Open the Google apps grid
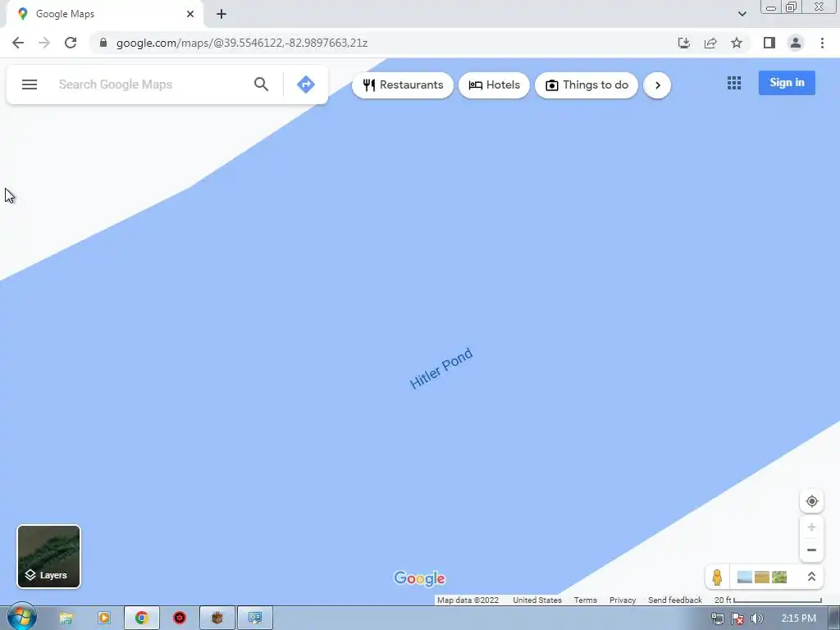 (x=734, y=83)
